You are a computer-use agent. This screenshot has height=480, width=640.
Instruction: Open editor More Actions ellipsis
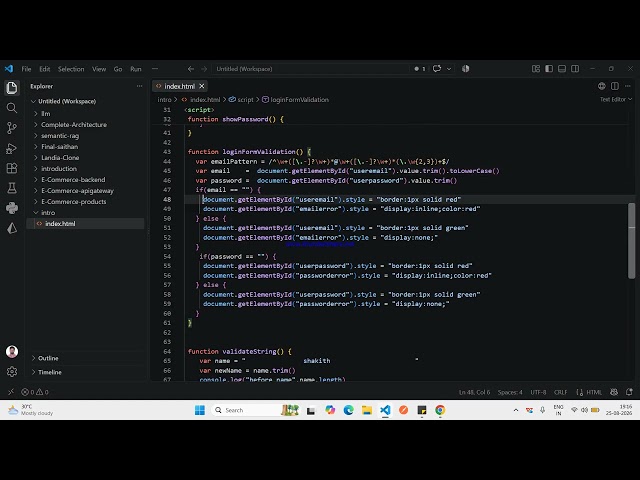628,86
